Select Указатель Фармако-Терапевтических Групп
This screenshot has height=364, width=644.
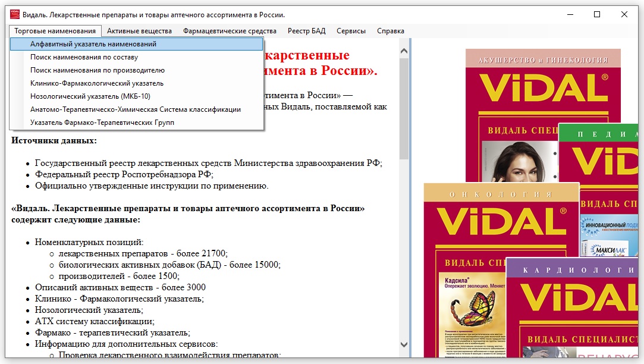coord(102,123)
